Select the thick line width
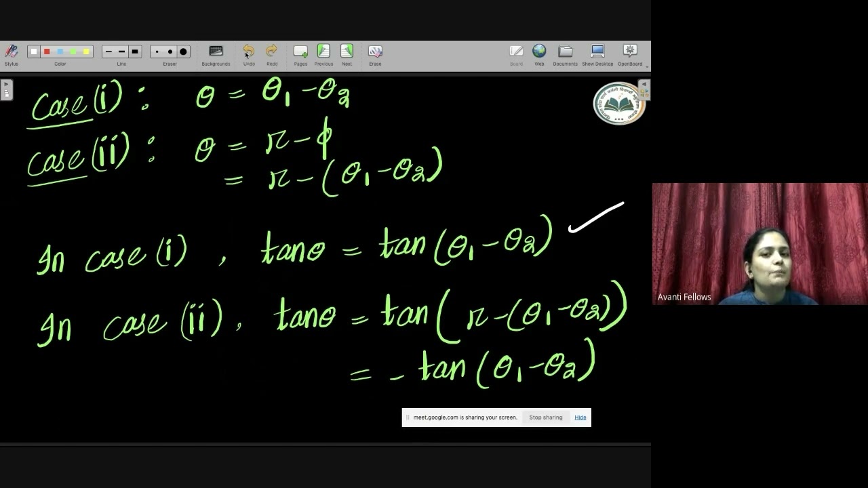Viewport: 868px width, 488px height. [x=135, y=52]
